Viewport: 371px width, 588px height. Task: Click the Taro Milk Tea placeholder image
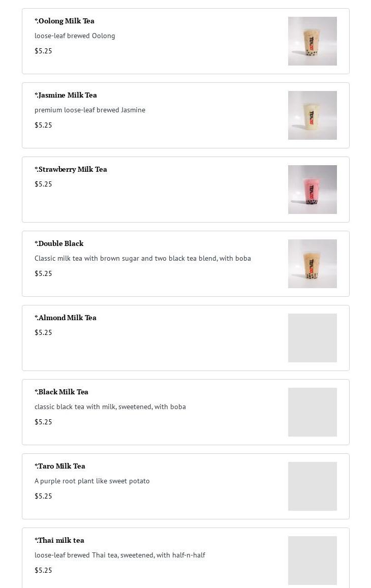pyautogui.click(x=312, y=486)
